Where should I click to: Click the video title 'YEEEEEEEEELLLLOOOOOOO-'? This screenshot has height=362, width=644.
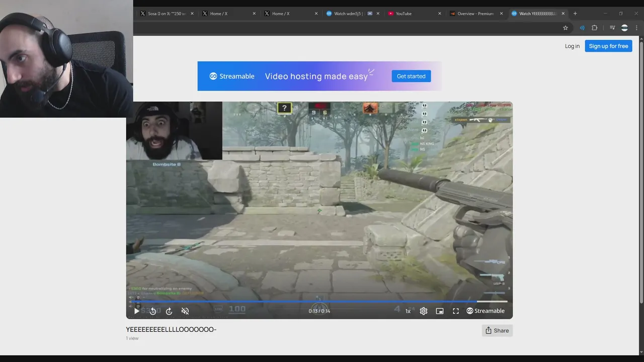(x=171, y=329)
